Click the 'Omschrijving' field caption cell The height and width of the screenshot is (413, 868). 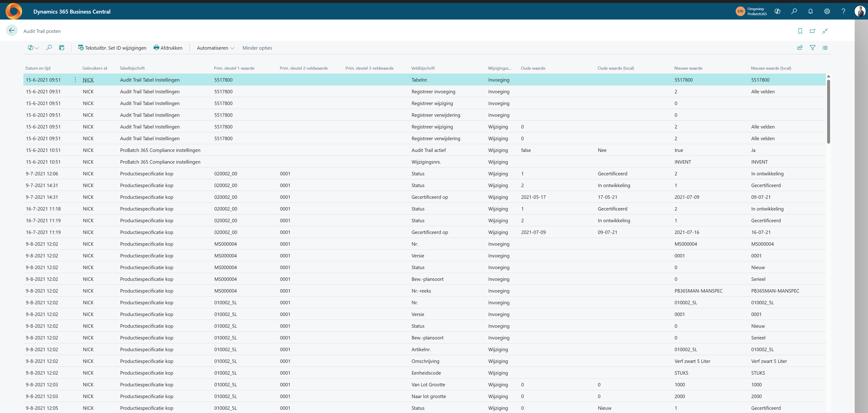(425, 361)
